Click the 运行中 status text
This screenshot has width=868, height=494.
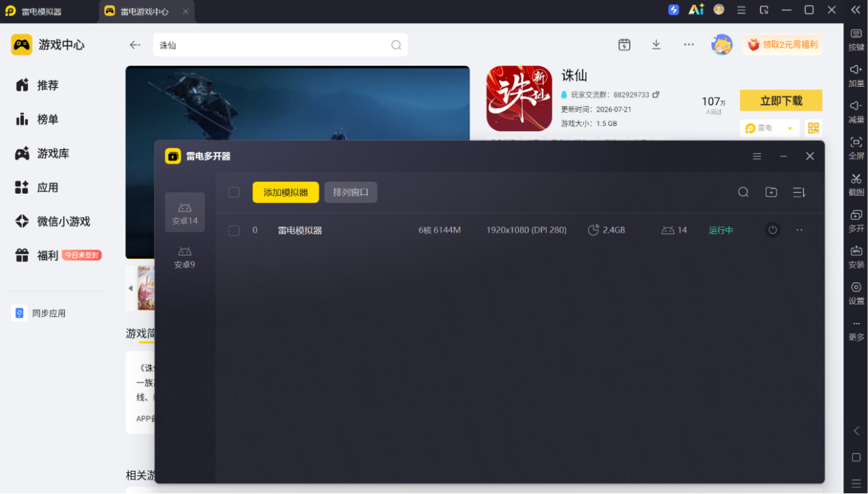click(x=721, y=230)
